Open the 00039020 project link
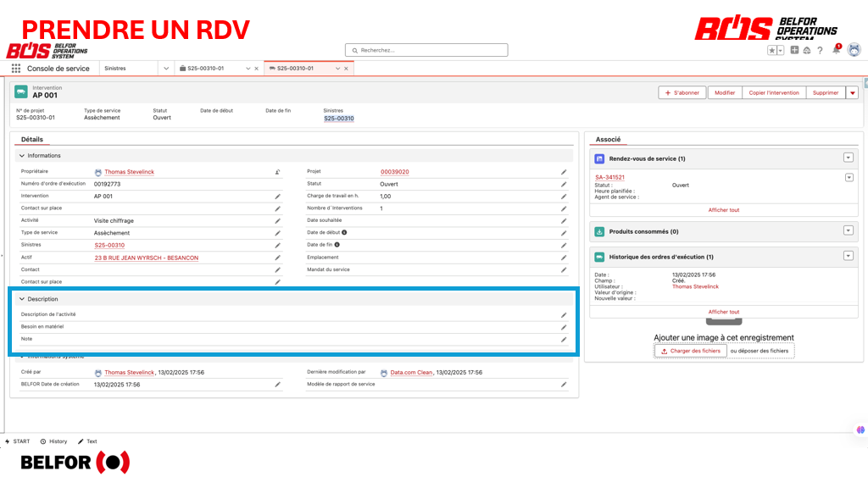 coord(395,172)
